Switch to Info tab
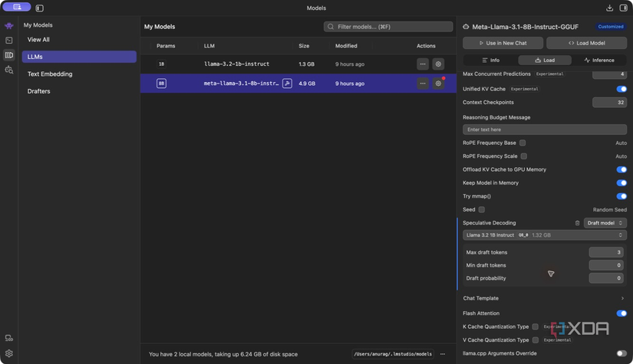The image size is (633, 364). (x=490, y=60)
